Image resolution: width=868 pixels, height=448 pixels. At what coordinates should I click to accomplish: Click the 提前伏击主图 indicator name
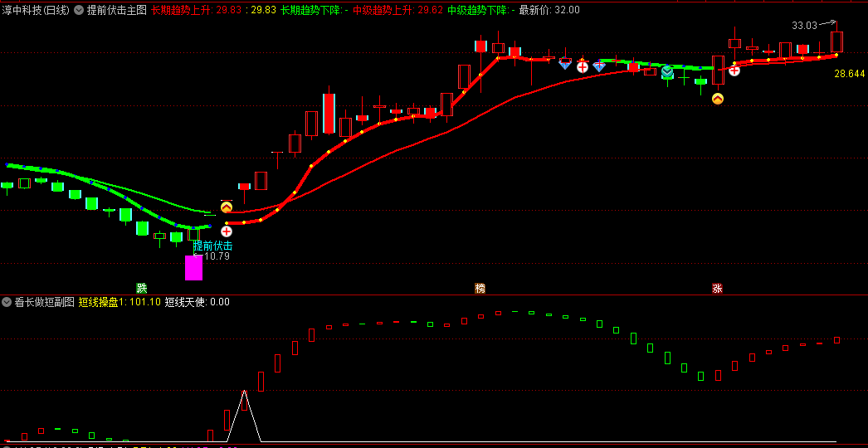116,10
